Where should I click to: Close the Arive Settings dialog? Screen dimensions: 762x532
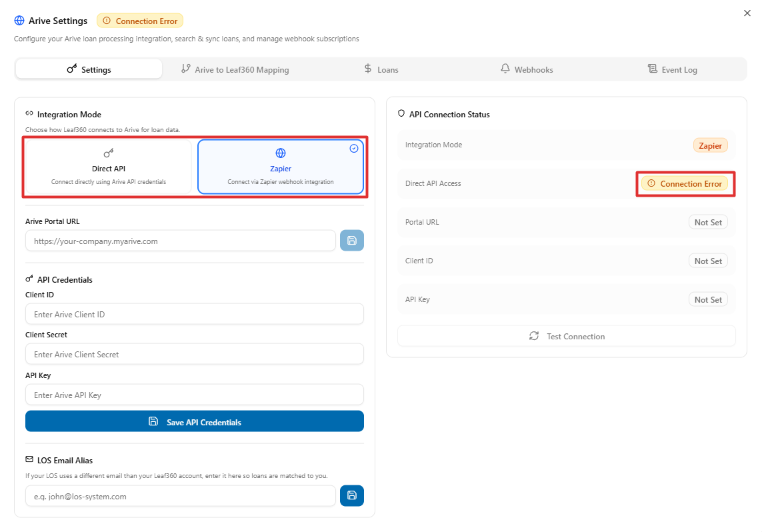pyautogui.click(x=747, y=13)
